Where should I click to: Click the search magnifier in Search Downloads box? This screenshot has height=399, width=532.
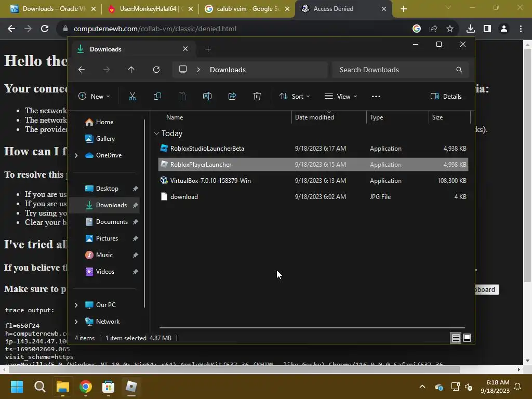[459, 70]
